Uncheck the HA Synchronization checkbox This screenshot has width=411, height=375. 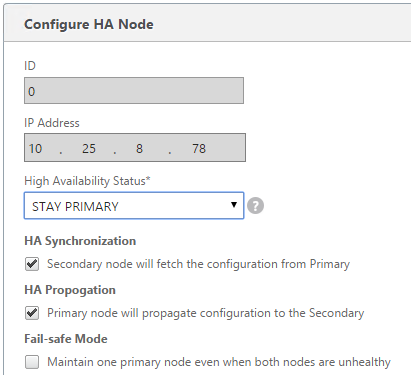[32, 264]
